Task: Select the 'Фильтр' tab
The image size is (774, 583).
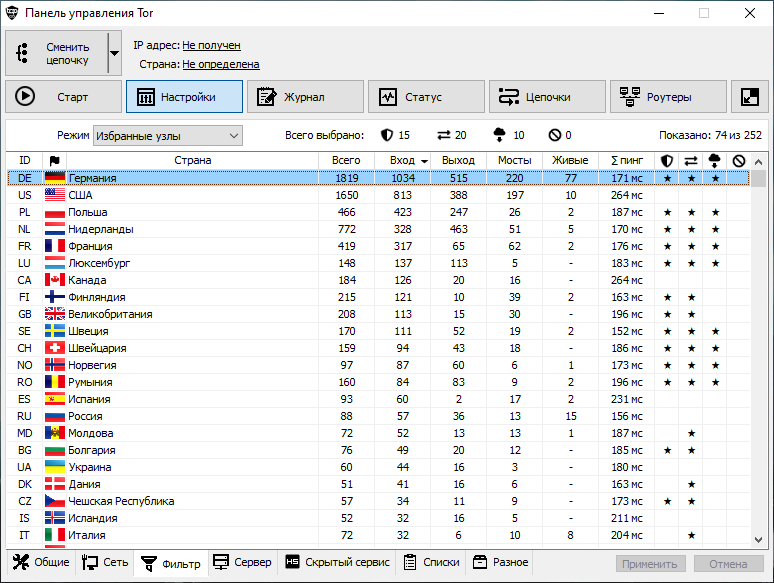Action: pos(171,564)
